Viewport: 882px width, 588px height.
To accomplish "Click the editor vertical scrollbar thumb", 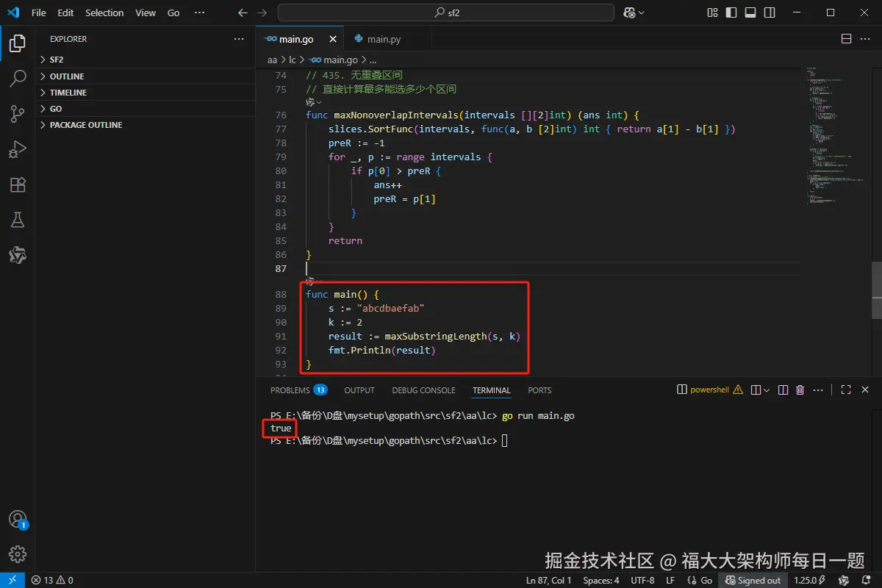I will (877, 290).
